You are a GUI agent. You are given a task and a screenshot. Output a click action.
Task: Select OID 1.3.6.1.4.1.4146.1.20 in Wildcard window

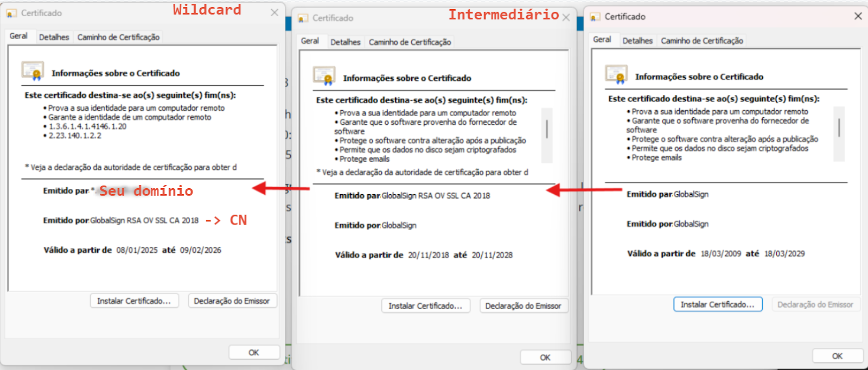[87, 126]
